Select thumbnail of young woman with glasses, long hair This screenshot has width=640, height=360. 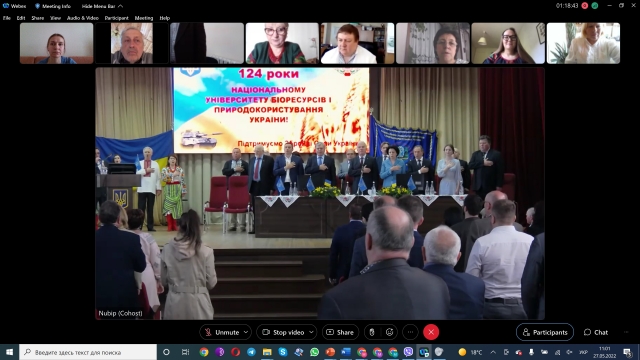point(508,43)
